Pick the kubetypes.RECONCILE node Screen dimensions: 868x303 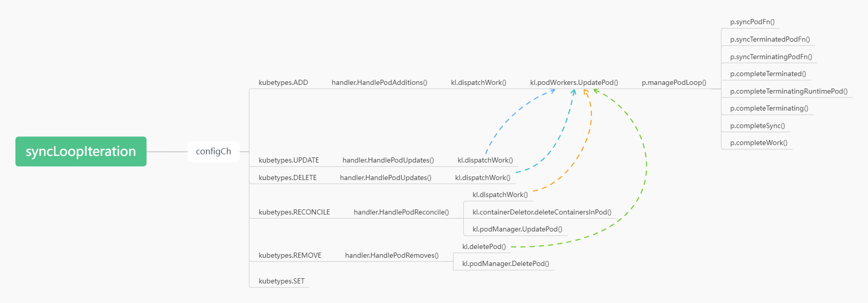point(294,212)
